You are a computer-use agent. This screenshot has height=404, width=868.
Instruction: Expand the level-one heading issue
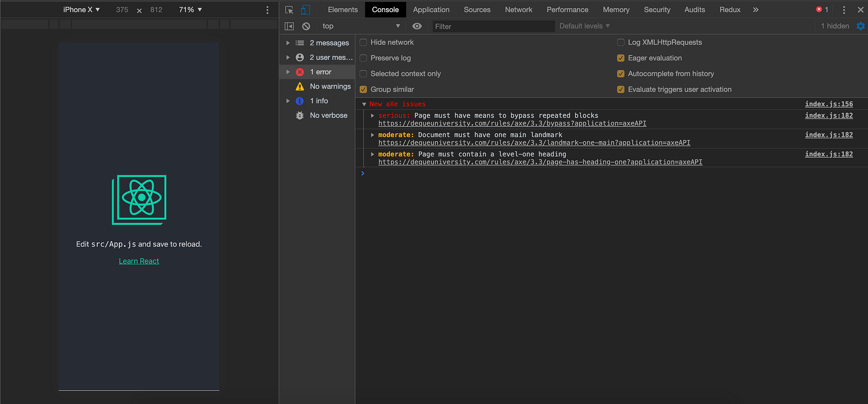(372, 154)
